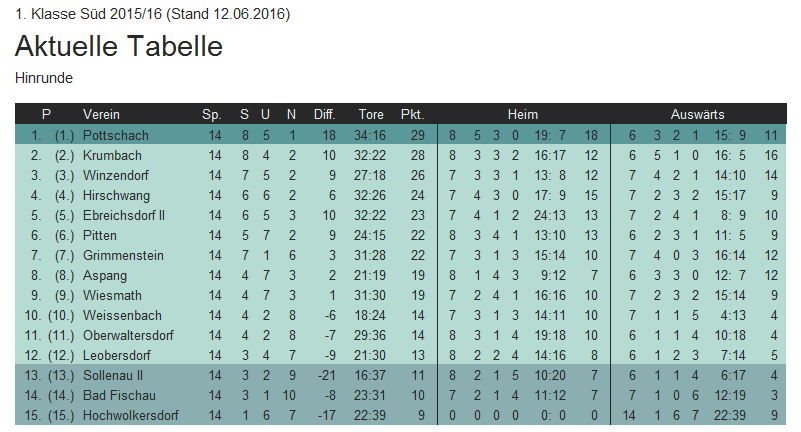Select Sollenau II team row
801x432 pixels.
[x=115, y=376]
